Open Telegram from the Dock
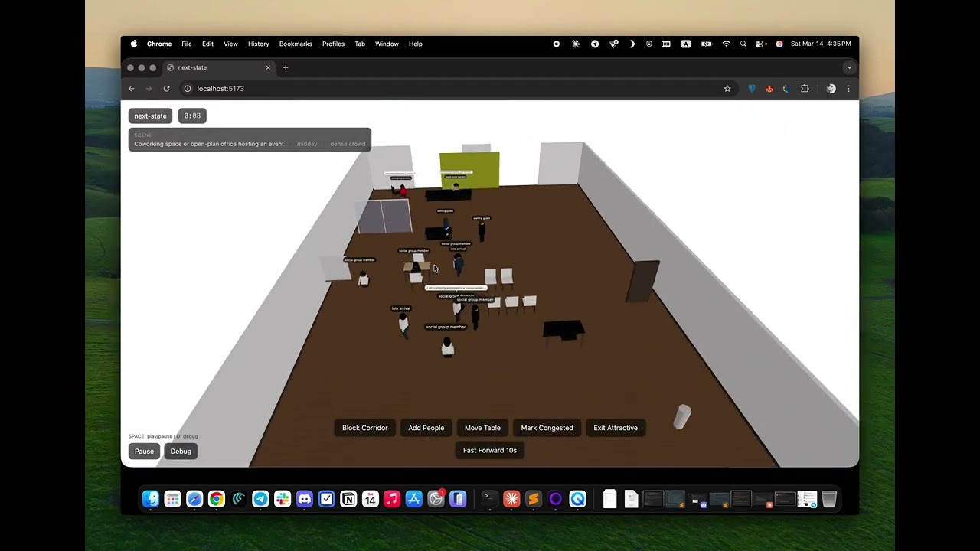980x551 pixels. coord(260,499)
